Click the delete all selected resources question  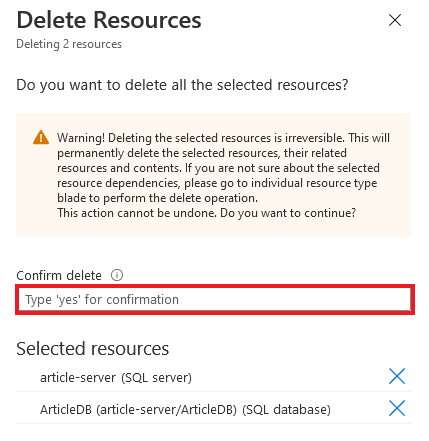[182, 85]
